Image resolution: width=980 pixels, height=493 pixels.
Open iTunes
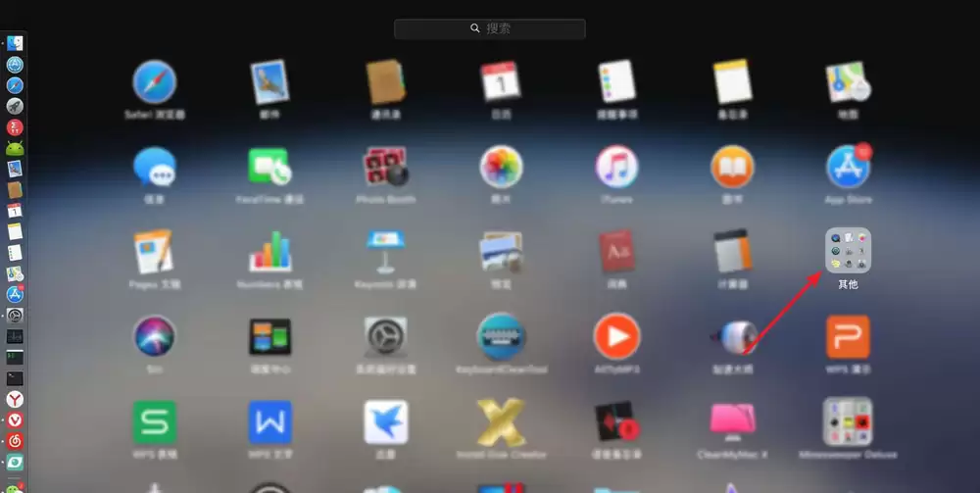click(616, 167)
